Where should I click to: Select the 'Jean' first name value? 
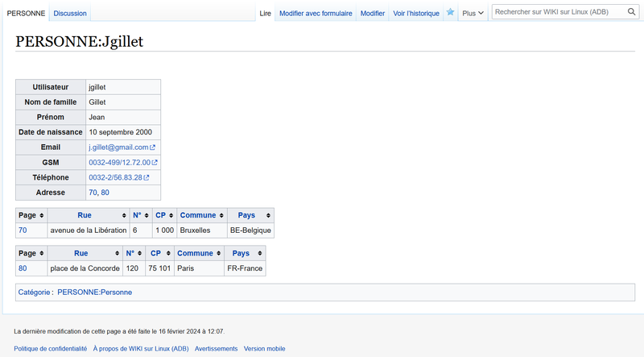[97, 117]
